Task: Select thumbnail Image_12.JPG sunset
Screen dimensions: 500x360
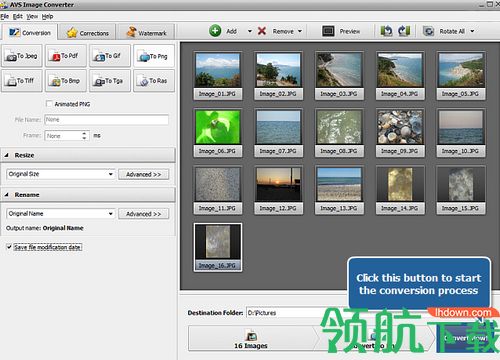Action: click(x=278, y=190)
